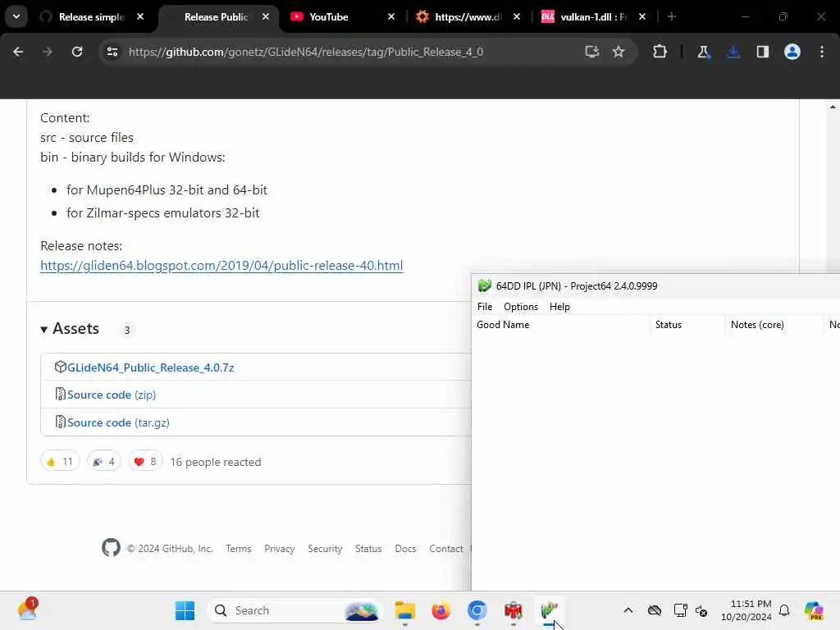Open the Docs footer link
The image size is (840, 630).
pyautogui.click(x=405, y=549)
